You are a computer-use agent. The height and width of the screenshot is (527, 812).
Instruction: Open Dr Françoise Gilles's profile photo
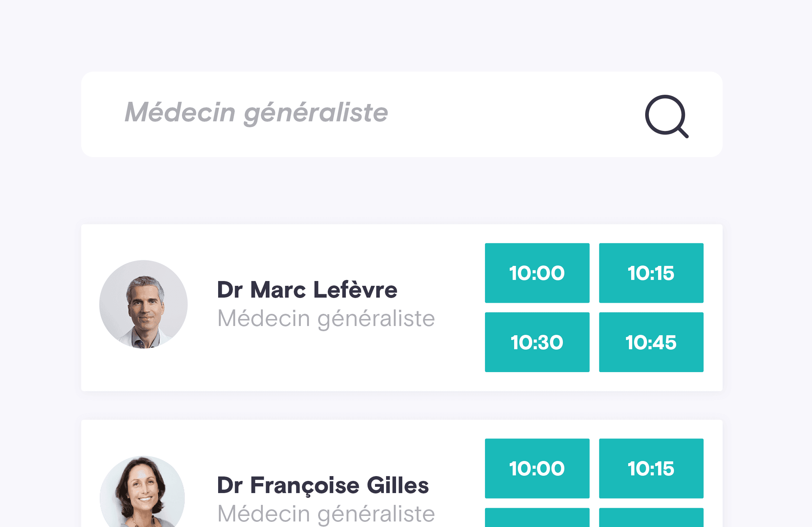click(143, 499)
